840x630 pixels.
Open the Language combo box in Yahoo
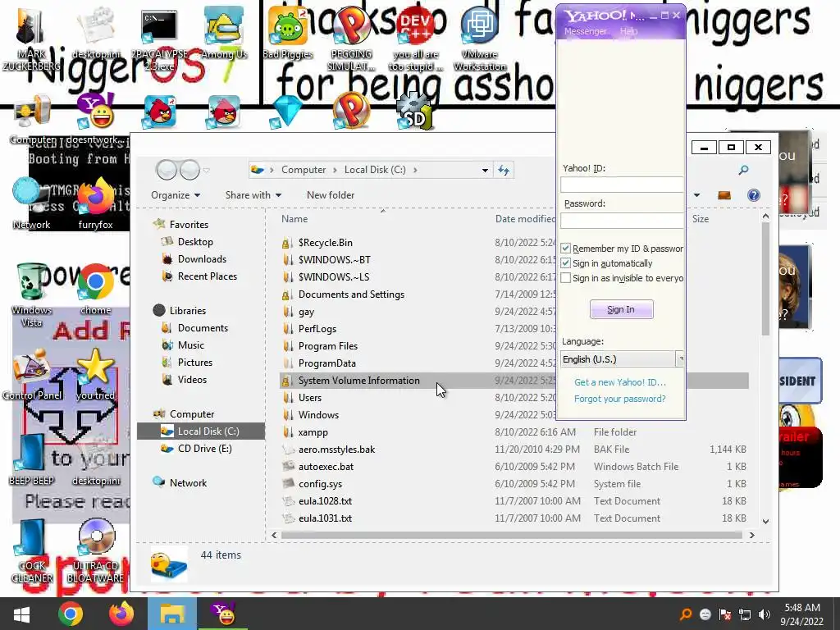622,359
